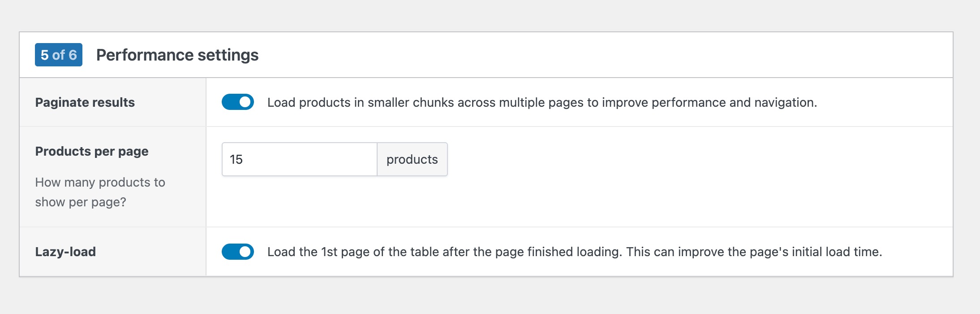This screenshot has width=980, height=314.
Task: Click the "Paginate results" row label
Action: [85, 102]
